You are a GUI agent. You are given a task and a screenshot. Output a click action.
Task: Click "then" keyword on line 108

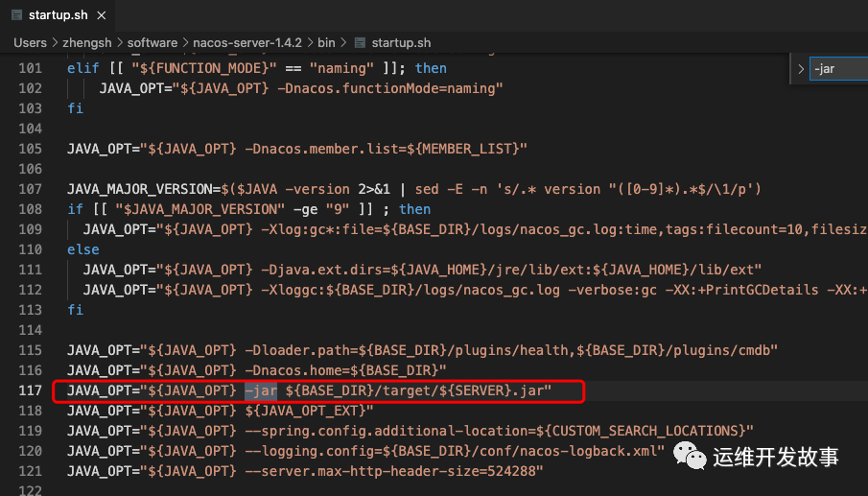pyautogui.click(x=414, y=209)
